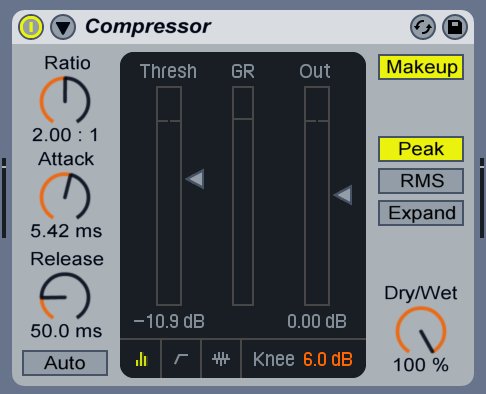Click the Hot-Swap presets circular arrows icon
Viewport: 486px width, 394px height.
point(423,27)
